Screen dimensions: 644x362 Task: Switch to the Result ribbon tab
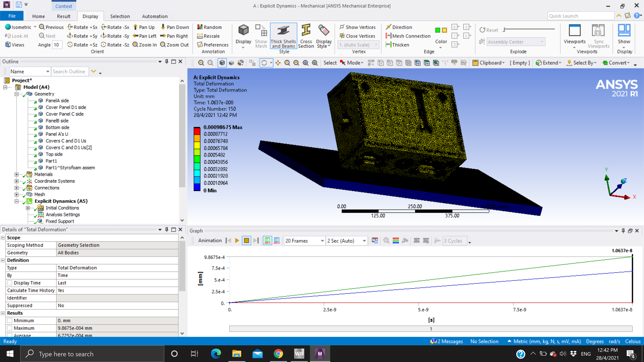pos(64,16)
